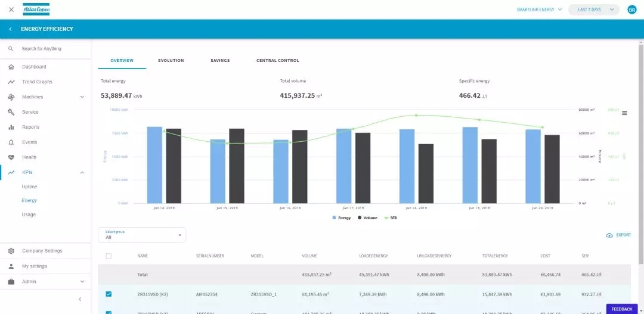Image resolution: width=644 pixels, height=314 pixels.
Task: Click the Admin briefcase icon
Action: pyautogui.click(x=11, y=282)
